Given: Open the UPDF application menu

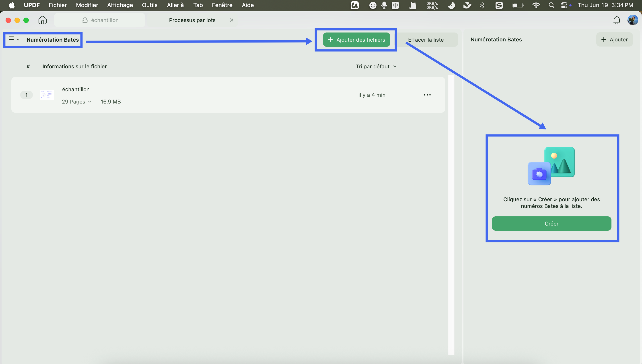Looking at the screenshot, I should point(31,5).
